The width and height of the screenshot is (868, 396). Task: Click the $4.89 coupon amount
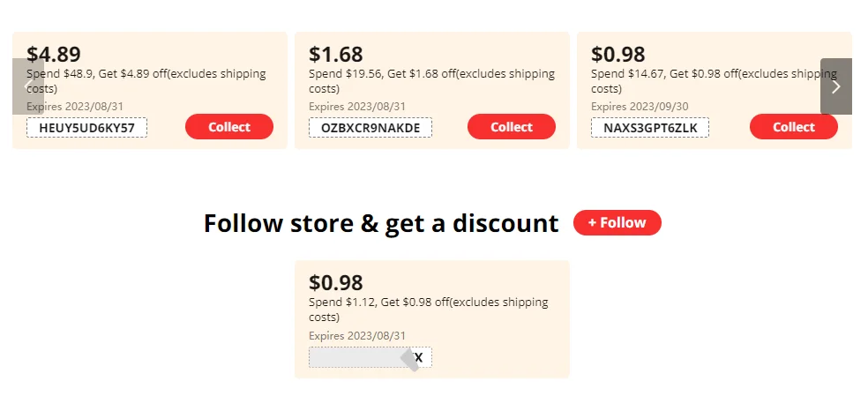click(54, 55)
